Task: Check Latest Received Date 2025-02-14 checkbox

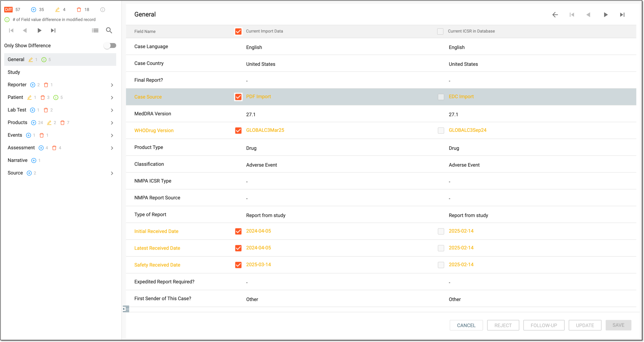Action: (x=441, y=248)
